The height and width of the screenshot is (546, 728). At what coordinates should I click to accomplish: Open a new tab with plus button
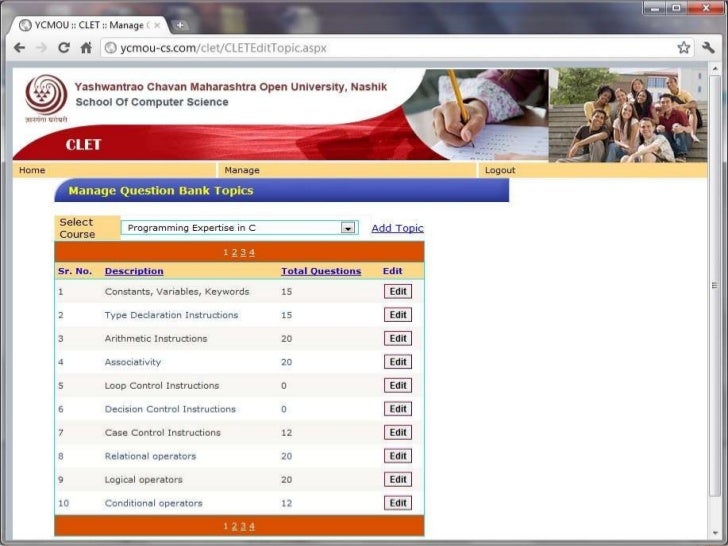181,24
